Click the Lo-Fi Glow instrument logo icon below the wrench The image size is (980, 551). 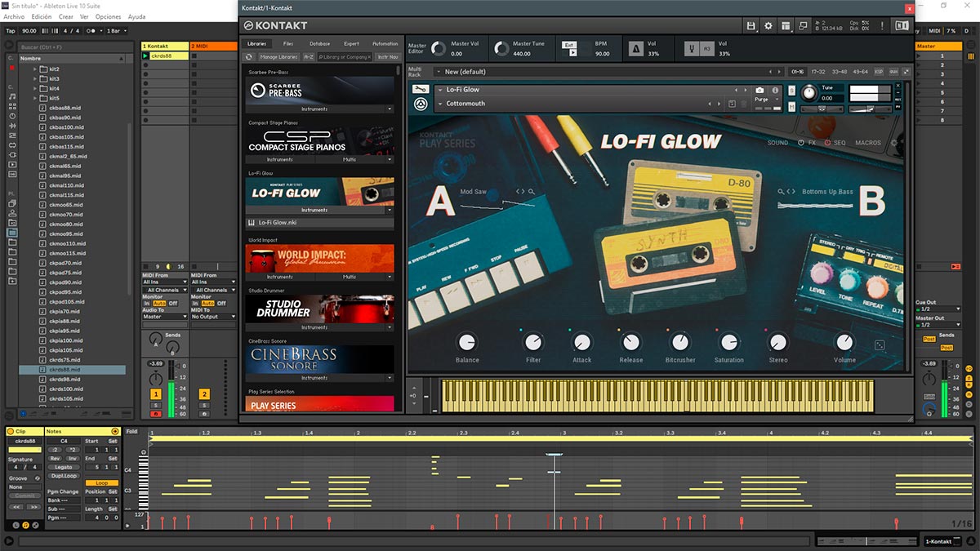(x=421, y=104)
